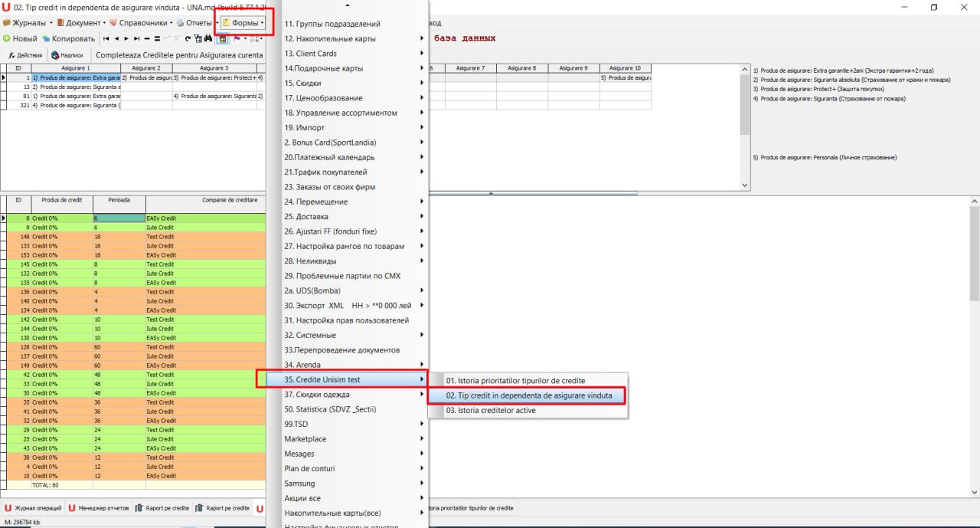Open the Формы dropdown menu
This screenshot has width=980, height=528.
click(x=243, y=23)
